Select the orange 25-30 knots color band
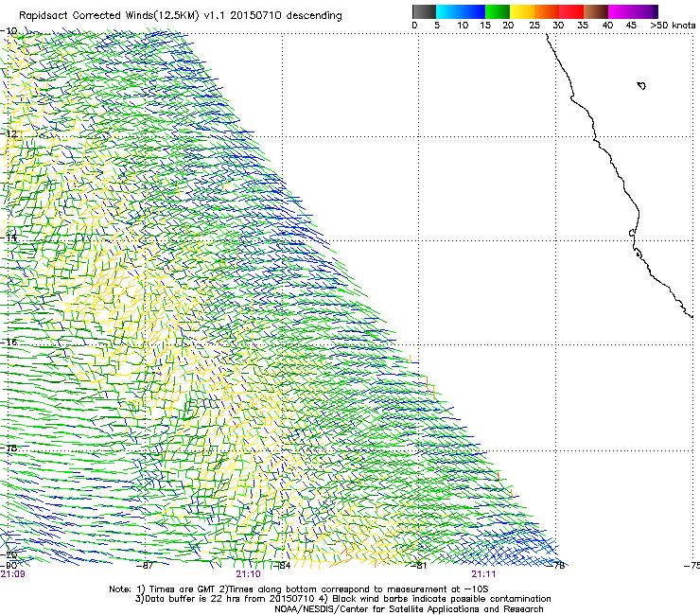Screen dimensions: 700x615 (x=547, y=11)
